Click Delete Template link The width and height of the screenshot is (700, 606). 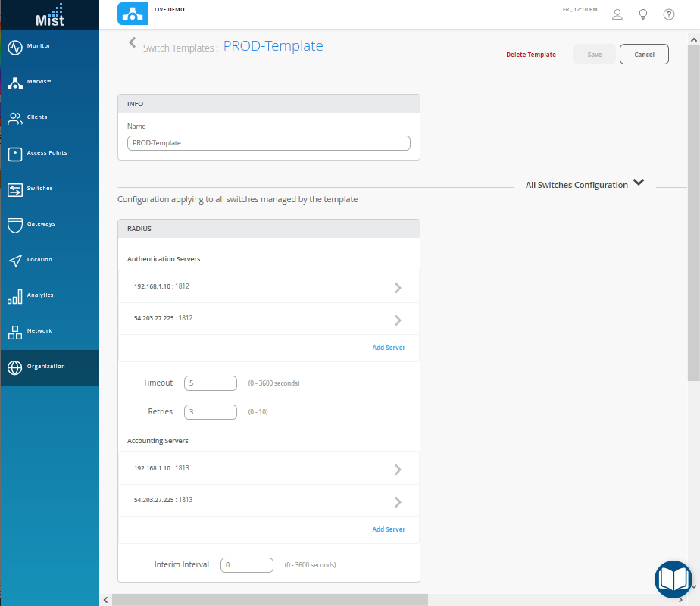click(530, 55)
